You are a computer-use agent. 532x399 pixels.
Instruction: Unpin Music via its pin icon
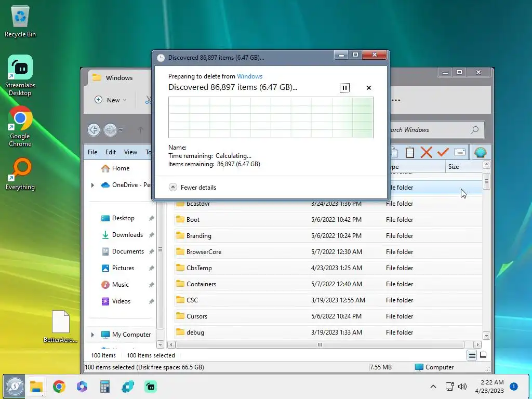(151, 285)
